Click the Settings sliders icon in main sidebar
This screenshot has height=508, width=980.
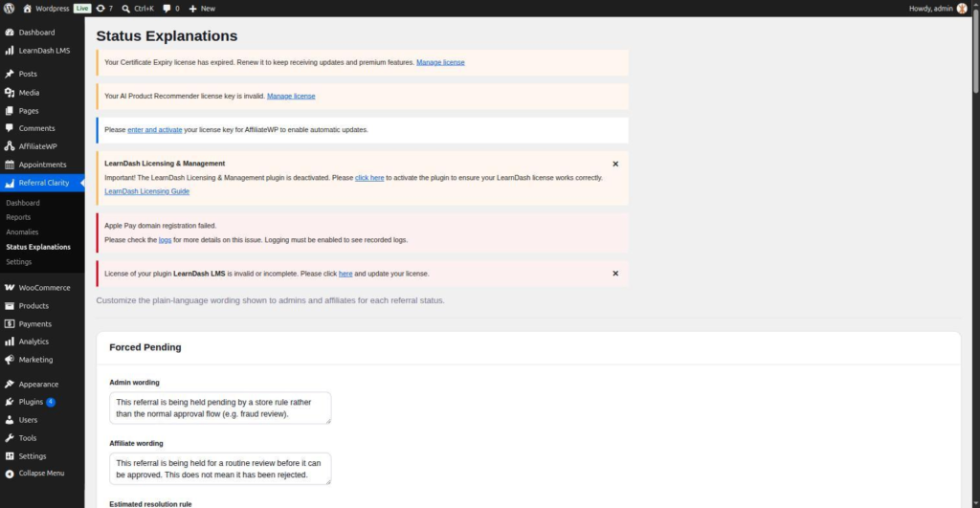click(x=10, y=456)
